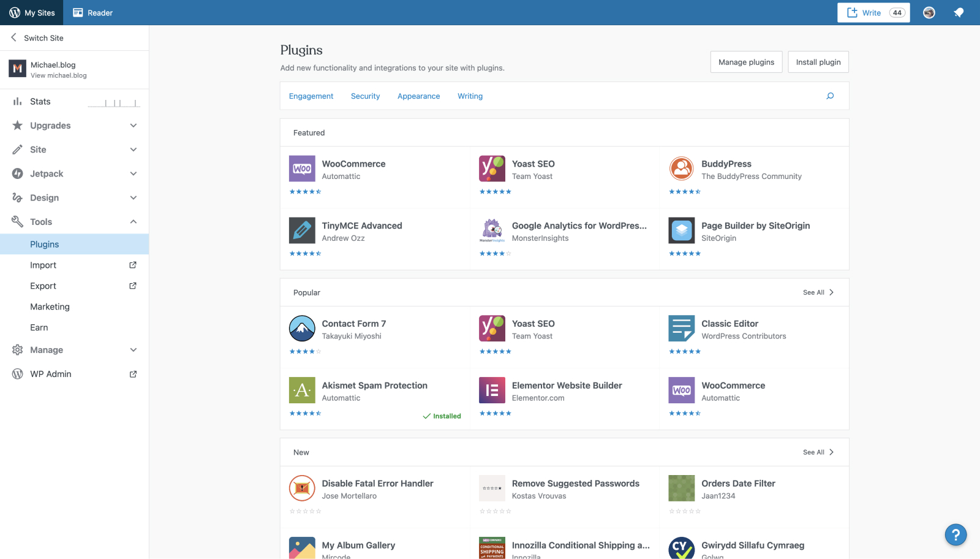Click the drafts count badge 44

(897, 12)
